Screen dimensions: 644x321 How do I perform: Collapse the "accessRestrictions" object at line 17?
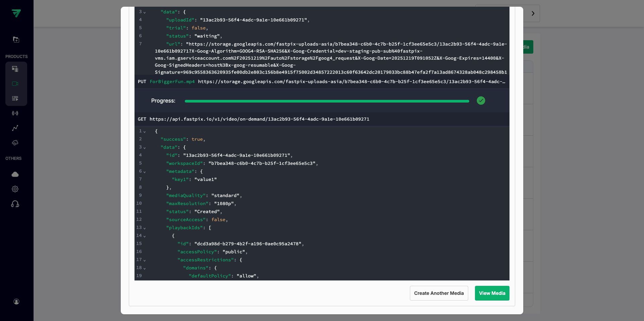pyautogui.click(x=145, y=260)
